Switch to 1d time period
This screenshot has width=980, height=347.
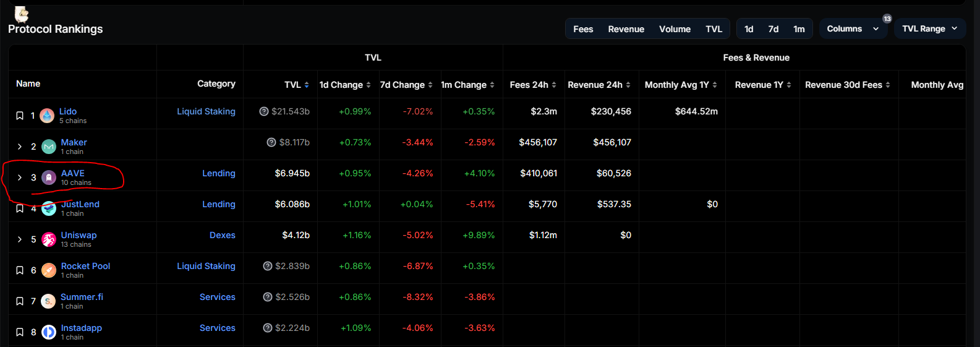(749, 29)
